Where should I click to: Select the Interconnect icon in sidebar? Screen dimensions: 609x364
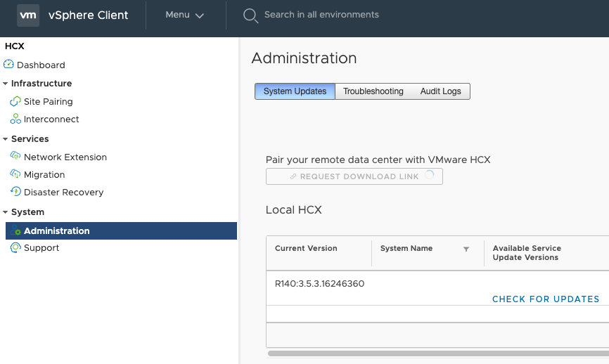click(x=15, y=119)
